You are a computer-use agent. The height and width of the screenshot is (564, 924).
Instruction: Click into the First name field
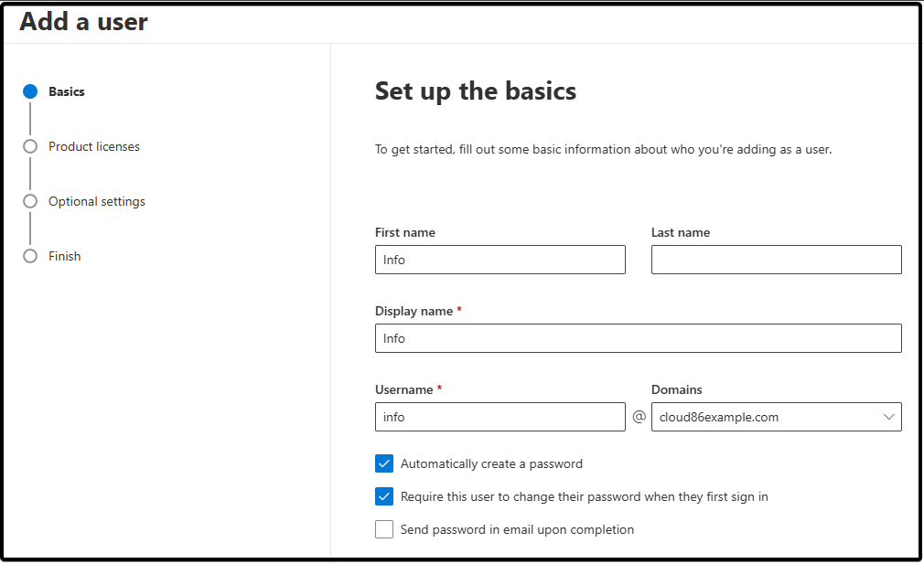pos(500,260)
